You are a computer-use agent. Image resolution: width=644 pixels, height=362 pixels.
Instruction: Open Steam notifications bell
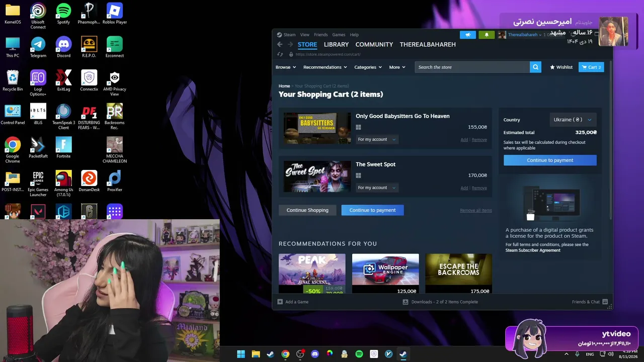[487, 35]
